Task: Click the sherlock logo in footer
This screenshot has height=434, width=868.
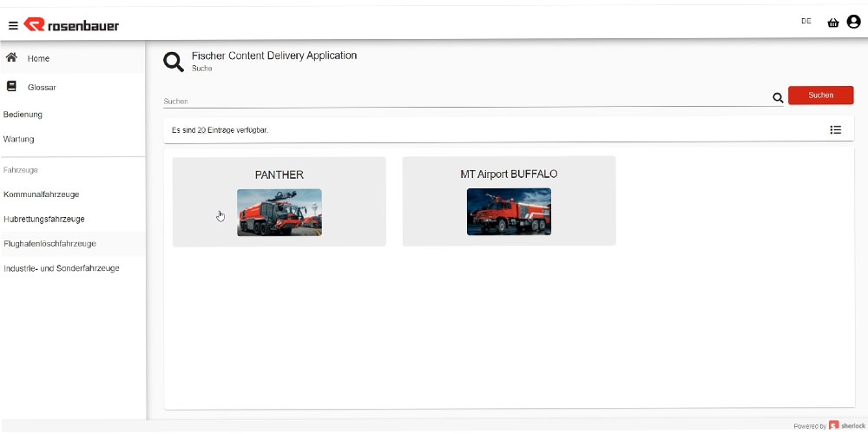Action: pyautogui.click(x=847, y=425)
